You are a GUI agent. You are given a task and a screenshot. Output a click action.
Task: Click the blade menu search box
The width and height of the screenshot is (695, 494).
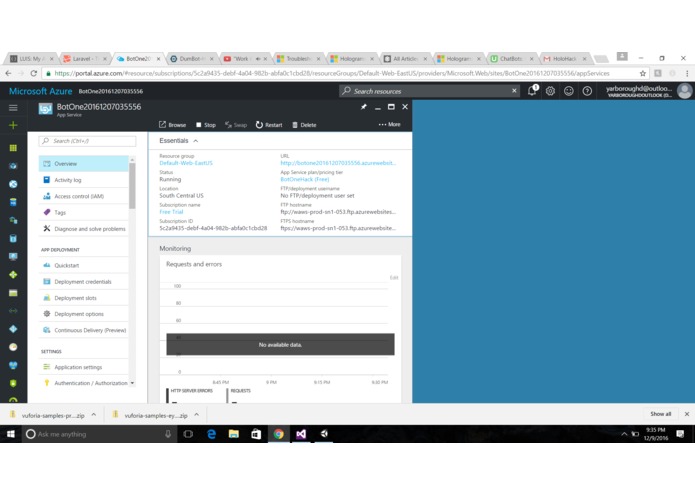tap(87, 141)
